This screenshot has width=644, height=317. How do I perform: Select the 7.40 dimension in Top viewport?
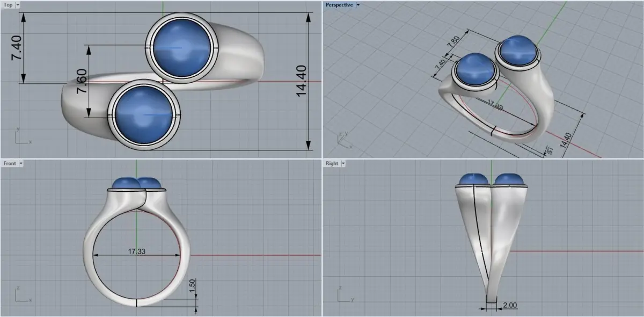point(16,47)
